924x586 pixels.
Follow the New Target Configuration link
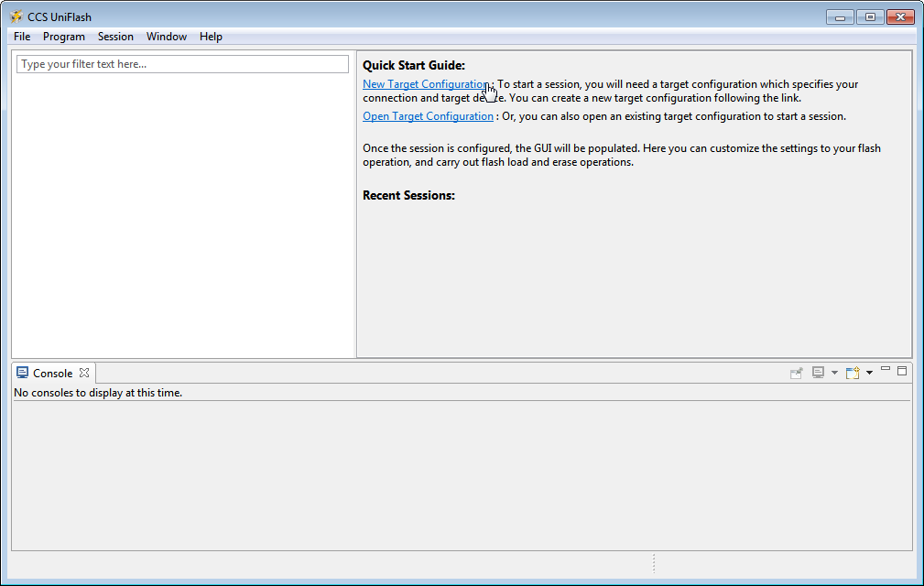click(426, 83)
